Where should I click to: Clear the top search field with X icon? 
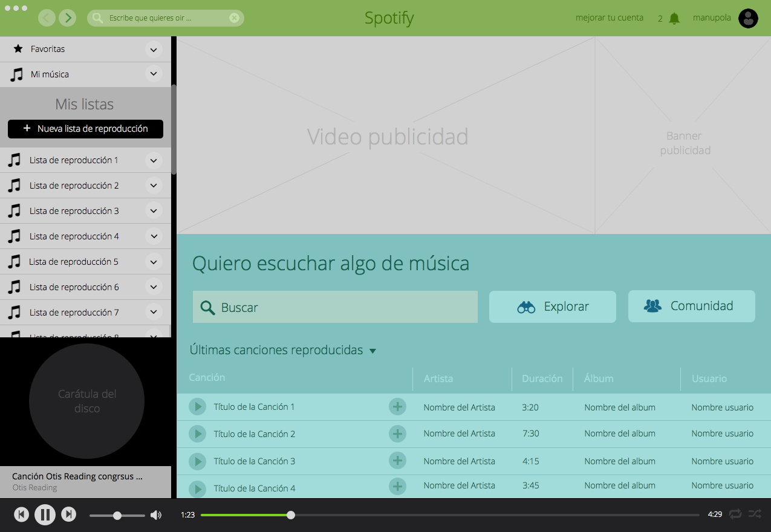[x=234, y=18]
